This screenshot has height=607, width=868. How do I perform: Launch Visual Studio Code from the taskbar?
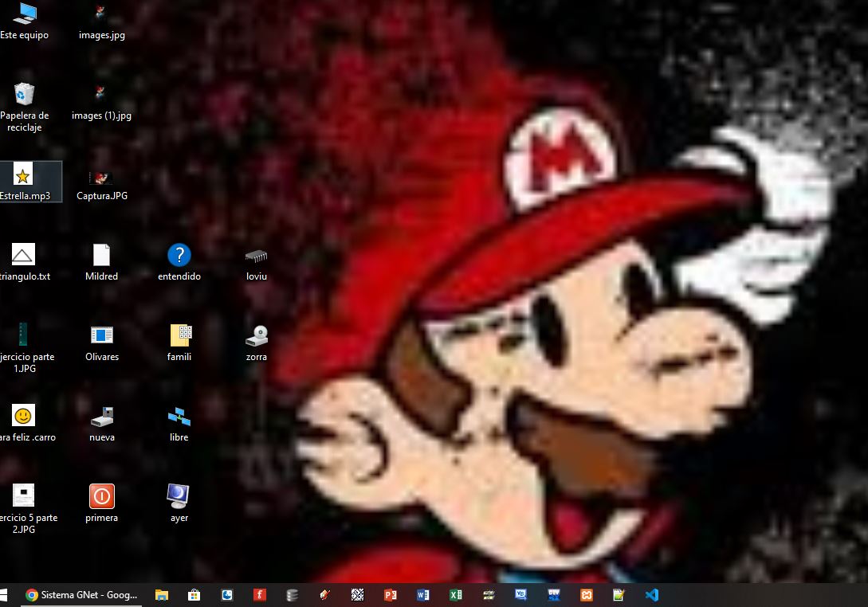pos(652,594)
